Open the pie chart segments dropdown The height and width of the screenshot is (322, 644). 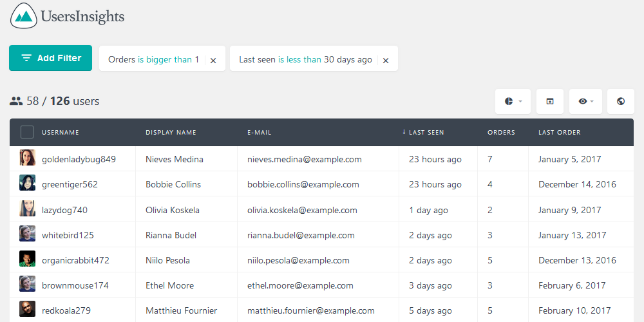(x=513, y=102)
